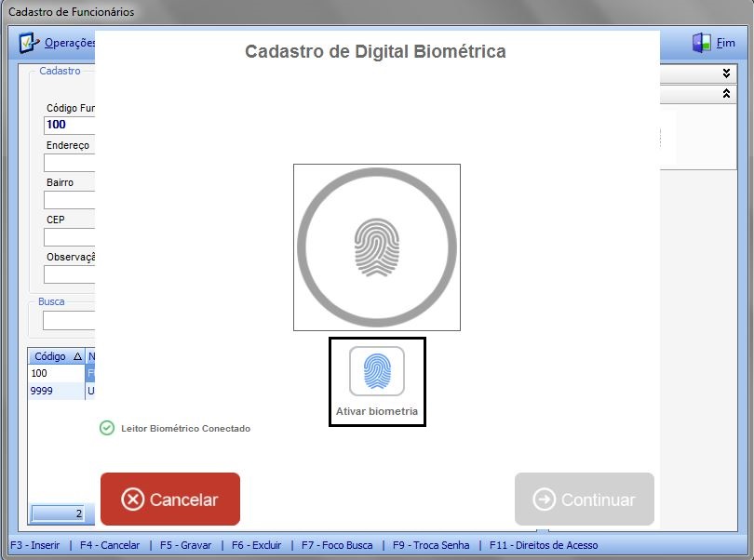Click the Leitor Biométrico Conectado status text

(x=185, y=428)
